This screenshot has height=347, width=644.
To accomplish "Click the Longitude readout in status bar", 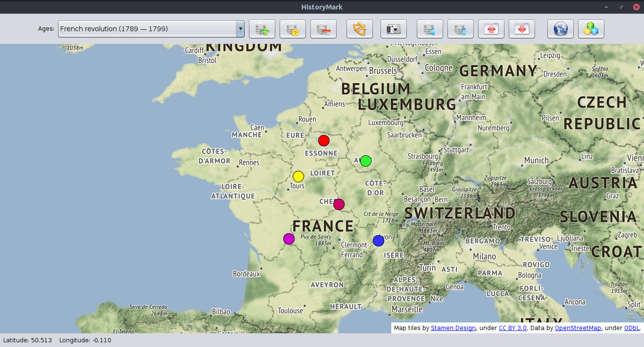I will 85,340.
